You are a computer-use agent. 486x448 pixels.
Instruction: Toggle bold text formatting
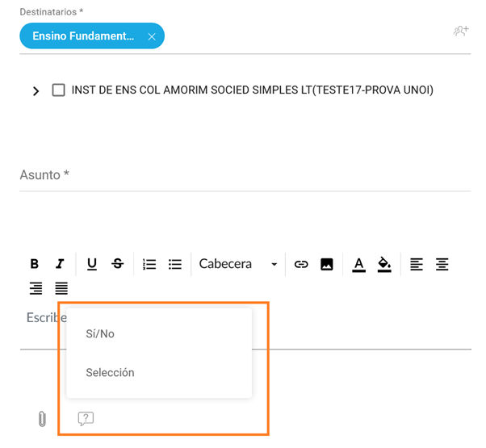click(x=35, y=264)
